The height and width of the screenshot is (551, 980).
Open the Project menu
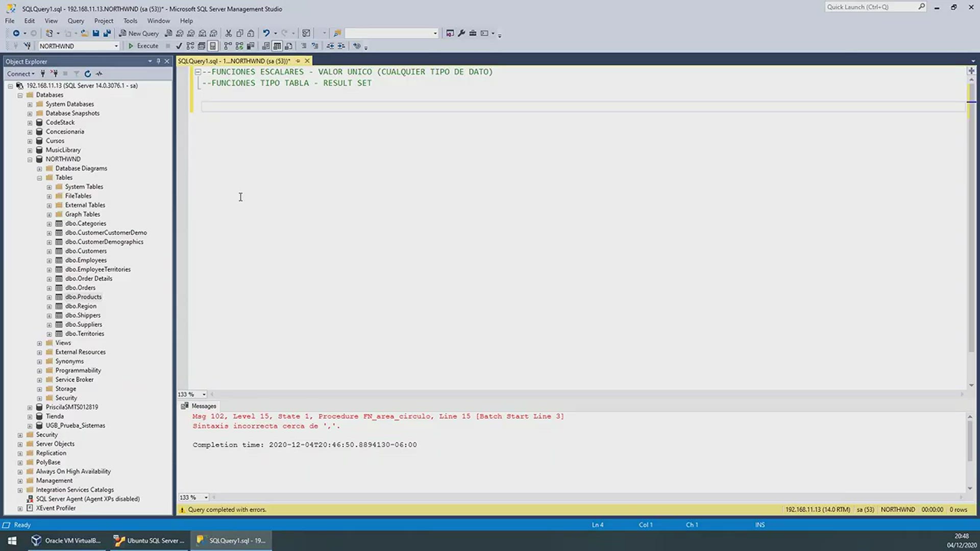click(x=104, y=21)
